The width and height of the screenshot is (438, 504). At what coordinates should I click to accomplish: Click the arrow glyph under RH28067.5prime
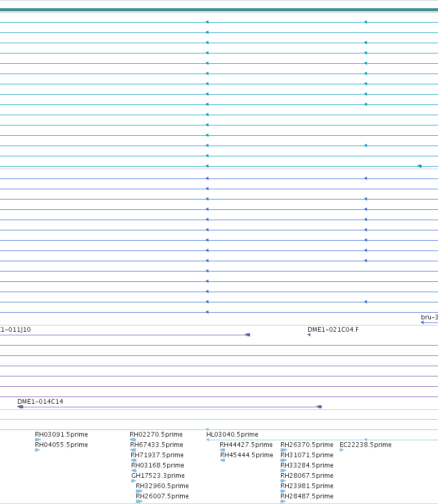click(x=283, y=481)
